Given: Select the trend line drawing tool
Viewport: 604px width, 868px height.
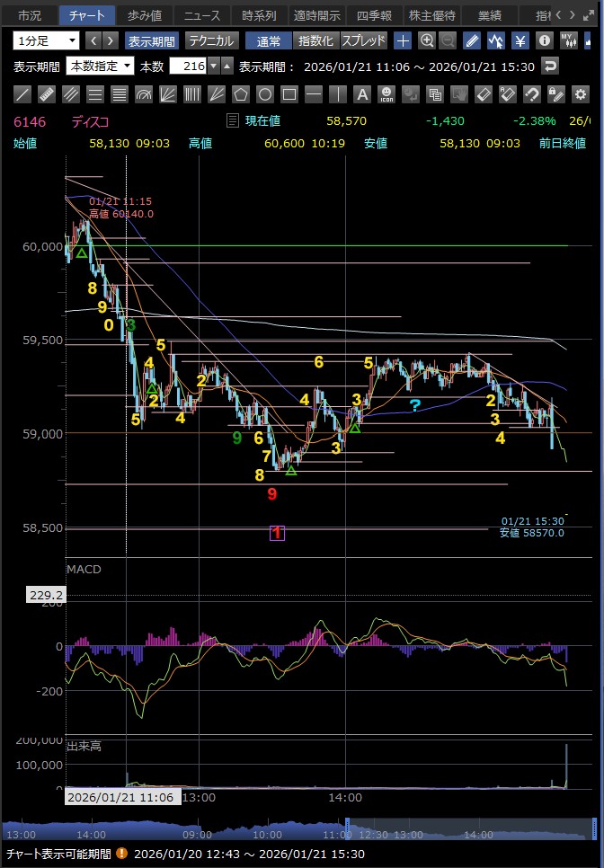Looking at the screenshot, I should (x=23, y=94).
